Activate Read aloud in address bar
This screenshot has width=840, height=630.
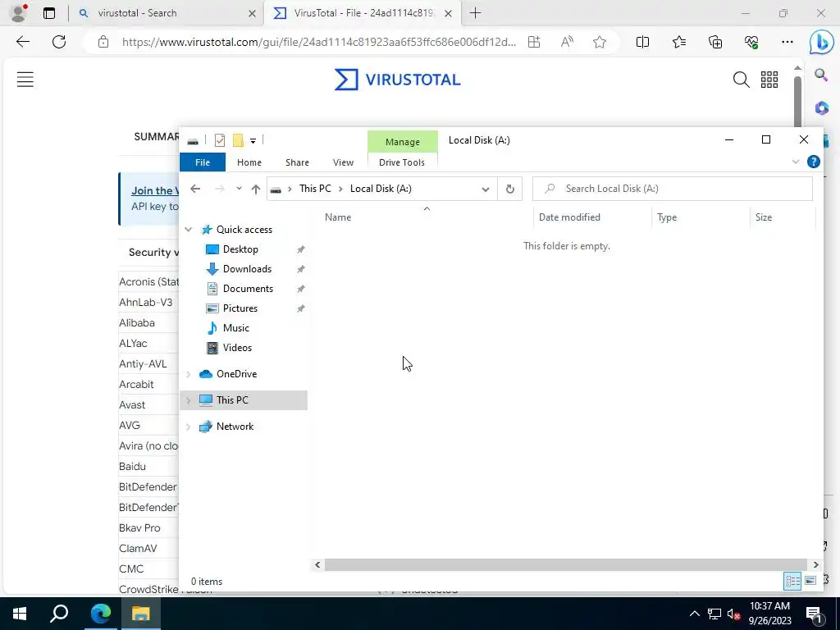pyautogui.click(x=567, y=42)
